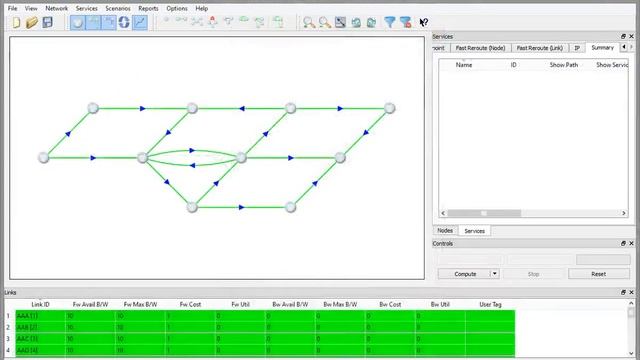Switch to the Services bottom tab
640x360 pixels.
pos(474,231)
